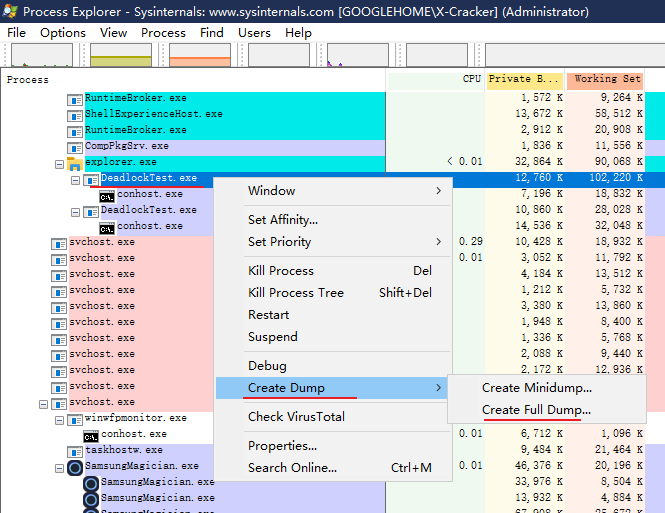
Task: Click the Process column header
Action: [x=193, y=80]
